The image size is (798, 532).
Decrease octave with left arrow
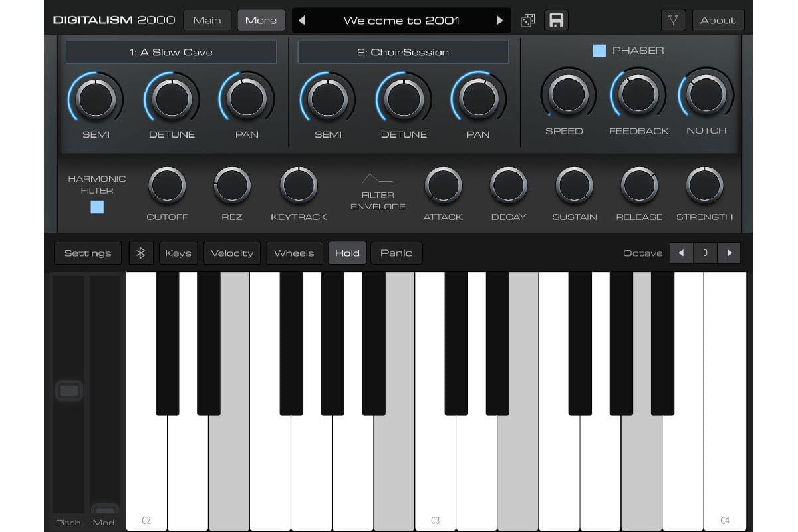(682, 253)
